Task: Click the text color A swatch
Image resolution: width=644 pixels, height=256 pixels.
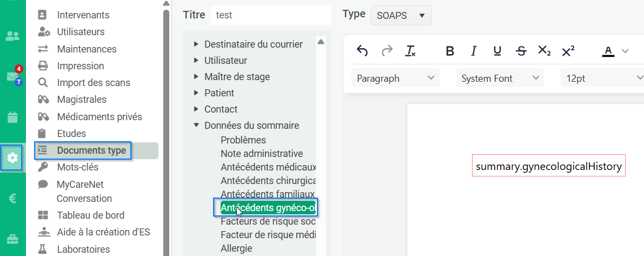Action: (x=608, y=51)
